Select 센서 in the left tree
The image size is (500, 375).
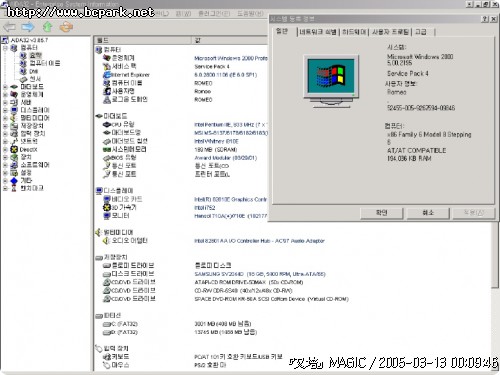tap(35, 79)
